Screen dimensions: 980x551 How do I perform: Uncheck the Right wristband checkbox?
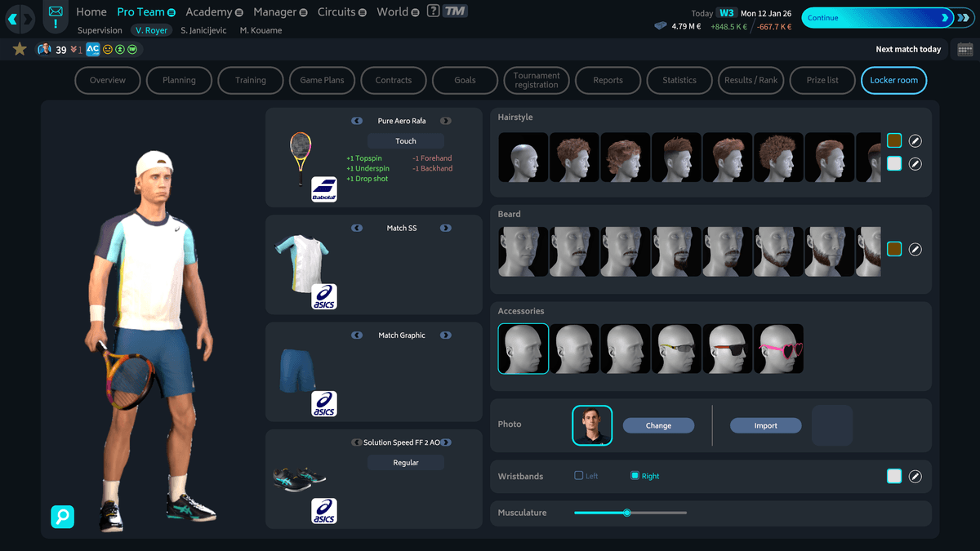coord(635,476)
